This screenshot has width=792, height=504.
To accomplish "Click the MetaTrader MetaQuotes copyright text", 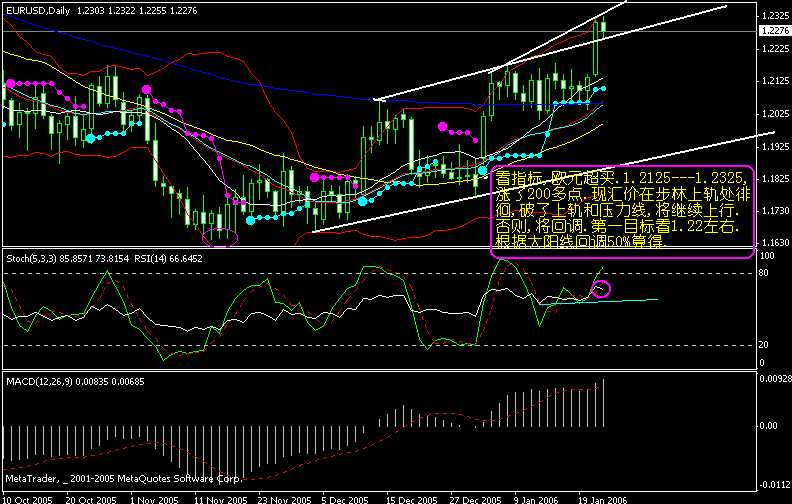I will [123, 478].
